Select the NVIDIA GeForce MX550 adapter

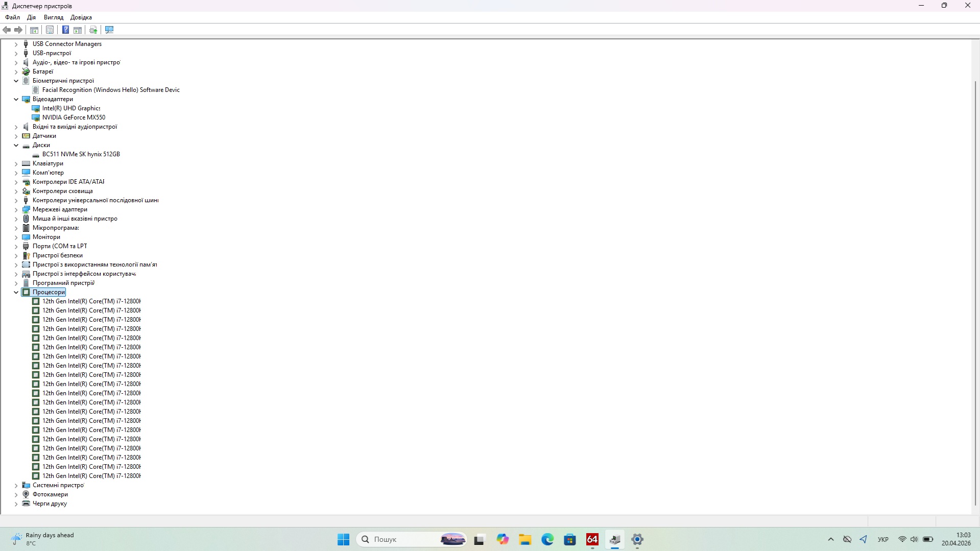coord(74,117)
